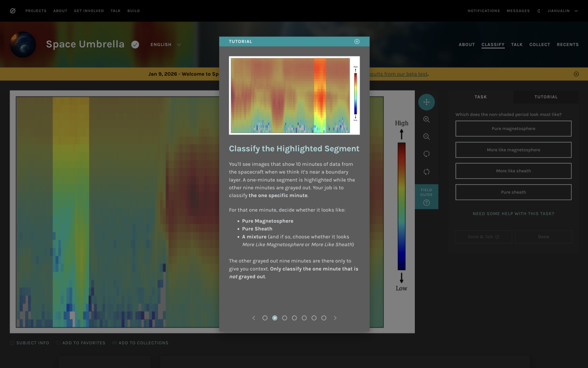The height and width of the screenshot is (368, 588).
Task: Rotate the subject image
Action: [x=426, y=154]
